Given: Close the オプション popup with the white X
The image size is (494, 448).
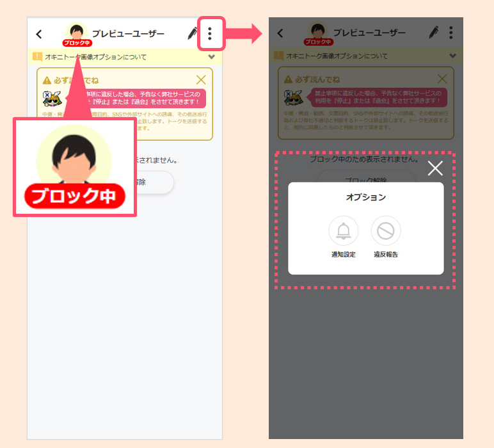Looking at the screenshot, I should pyautogui.click(x=435, y=168).
